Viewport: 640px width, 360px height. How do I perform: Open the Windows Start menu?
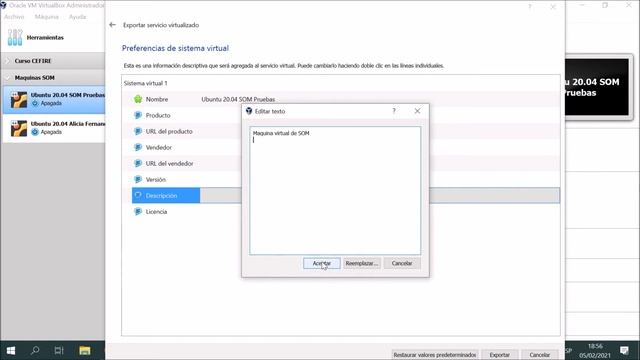11,351
